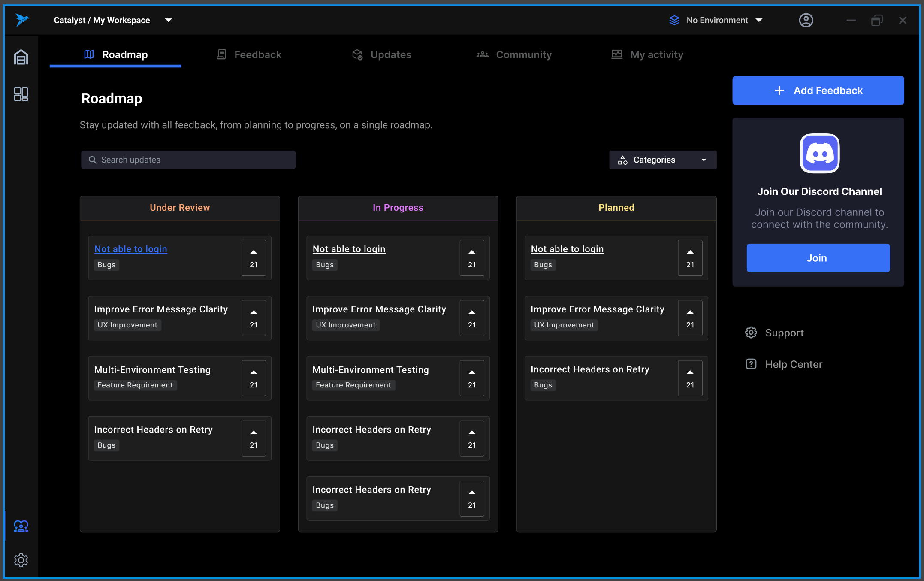The height and width of the screenshot is (581, 924).
Task: Open the Support link
Action: (775, 333)
